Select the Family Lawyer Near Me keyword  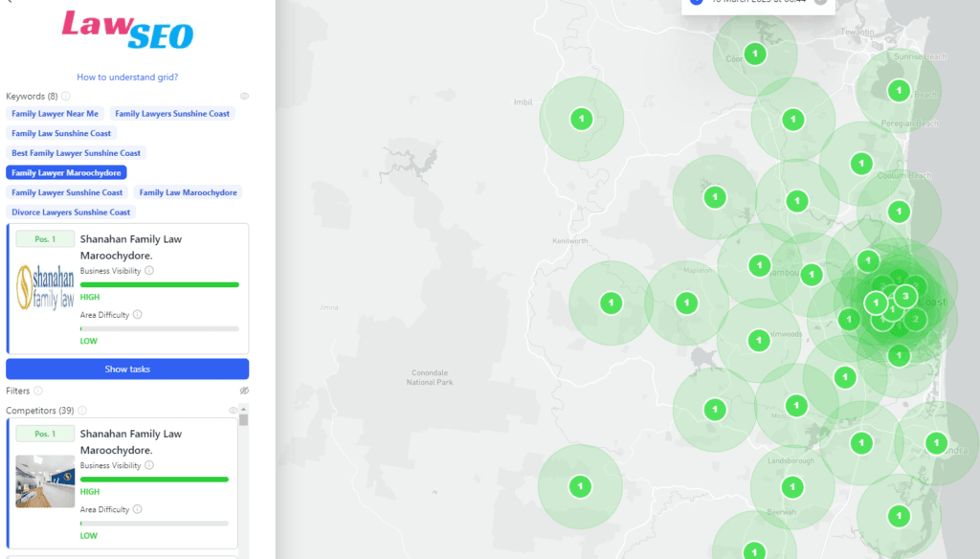pos(56,114)
